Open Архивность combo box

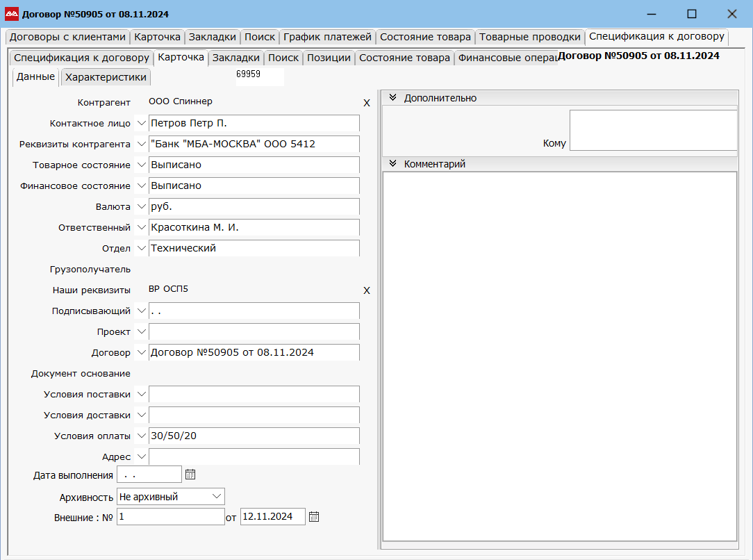tap(170, 497)
